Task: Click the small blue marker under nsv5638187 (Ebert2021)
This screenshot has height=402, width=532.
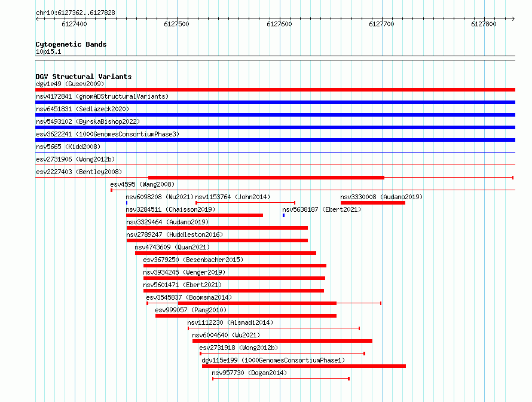Action: (284, 215)
